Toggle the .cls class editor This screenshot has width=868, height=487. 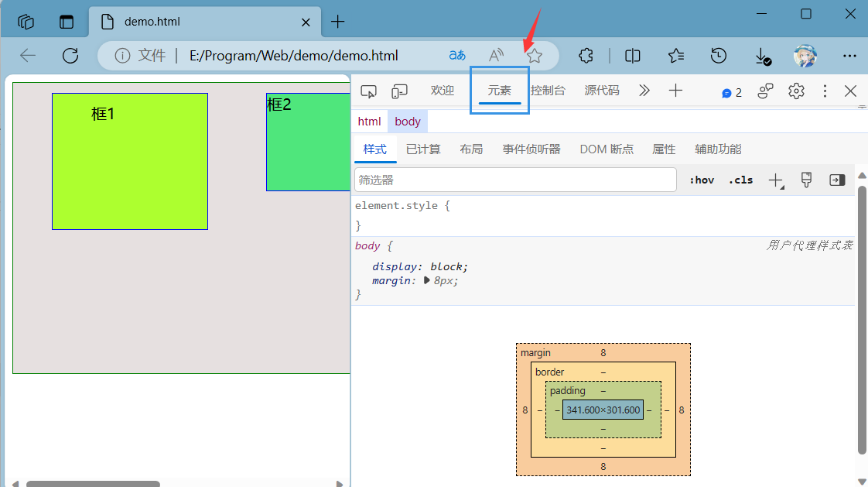coord(740,180)
